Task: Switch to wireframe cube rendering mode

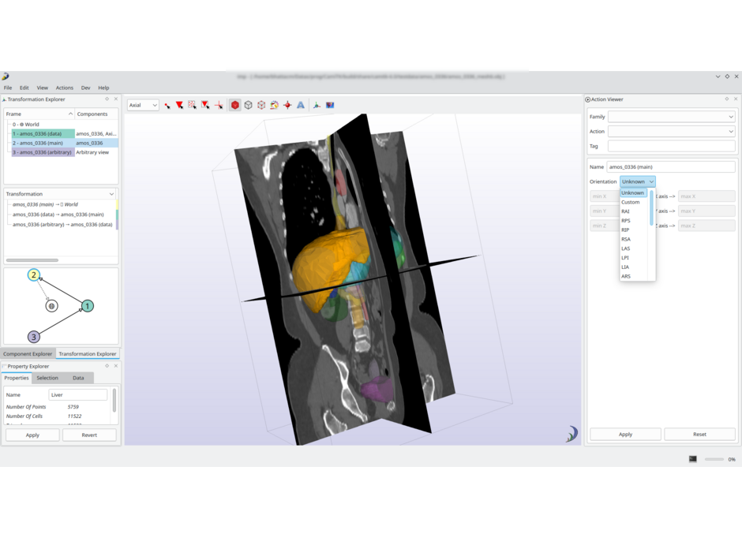Action: (x=247, y=105)
